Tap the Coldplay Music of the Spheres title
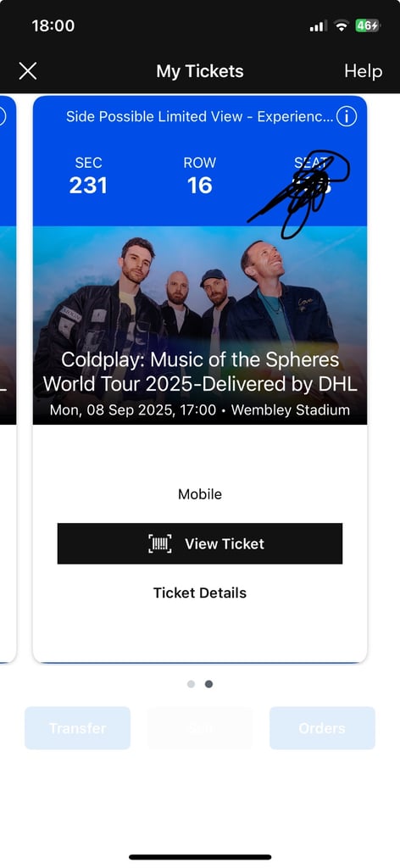 pyautogui.click(x=200, y=371)
